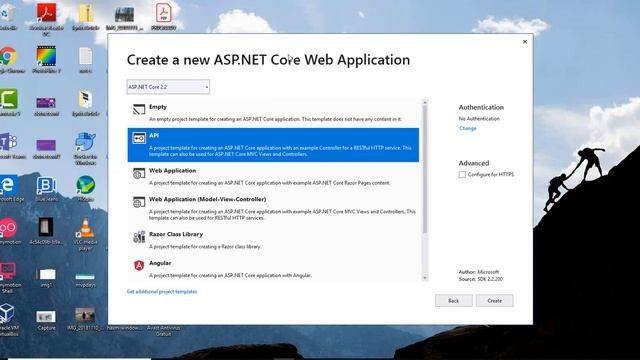Click the Change authentication link
Image resolution: width=640 pixels, height=360 pixels.
pos(467,128)
